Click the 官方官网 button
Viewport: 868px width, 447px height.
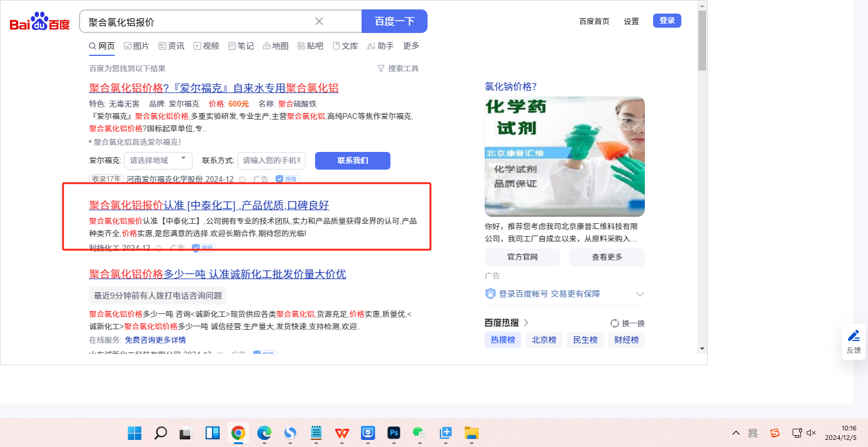pyautogui.click(x=522, y=257)
